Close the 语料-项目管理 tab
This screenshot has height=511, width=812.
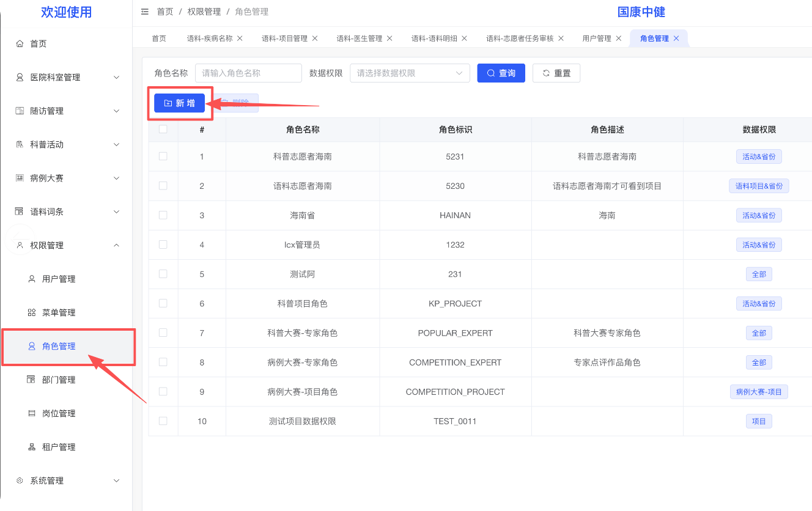tap(315, 39)
